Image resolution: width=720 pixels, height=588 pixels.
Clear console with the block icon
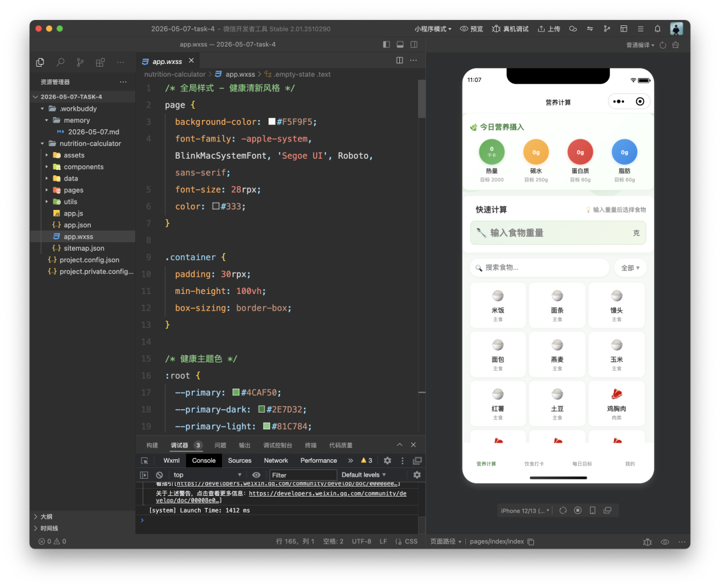159,475
